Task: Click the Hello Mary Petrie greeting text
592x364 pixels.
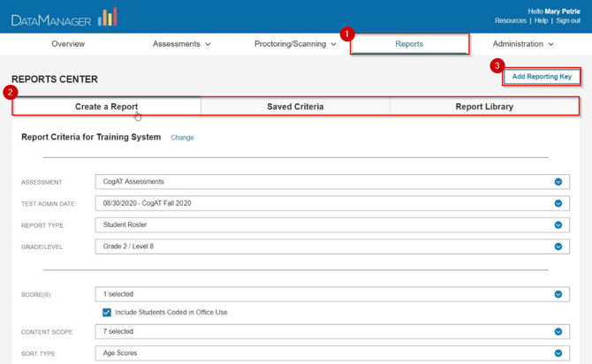Action: coord(554,11)
